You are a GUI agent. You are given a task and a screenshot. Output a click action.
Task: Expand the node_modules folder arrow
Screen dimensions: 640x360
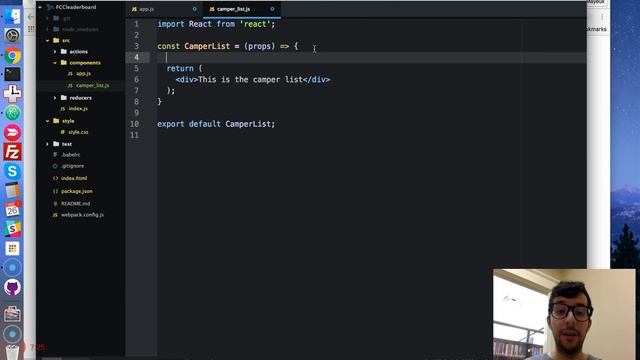click(48, 29)
